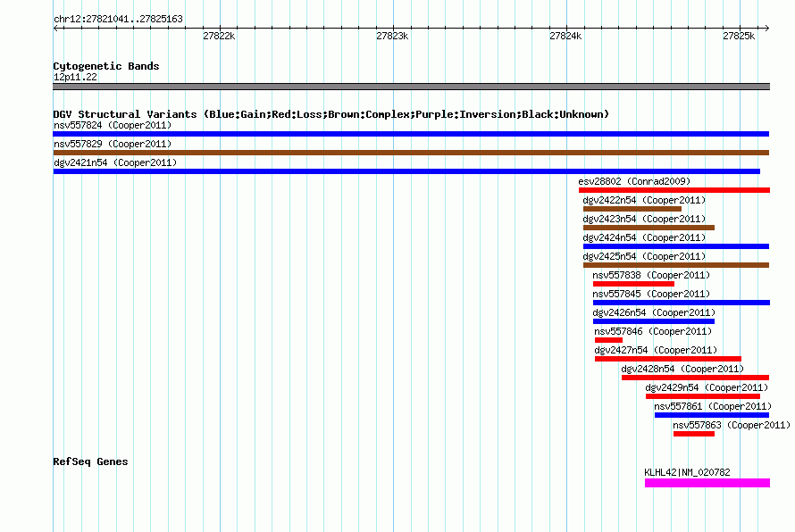
Task: Click the 27823k ruler position label
Action: (x=392, y=37)
